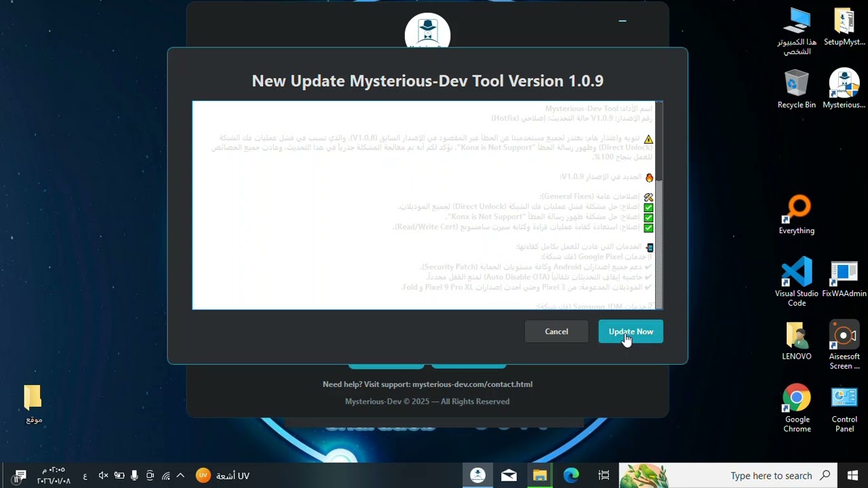The height and width of the screenshot is (488, 868).
Task: Open Task View from the taskbar
Action: point(604,475)
